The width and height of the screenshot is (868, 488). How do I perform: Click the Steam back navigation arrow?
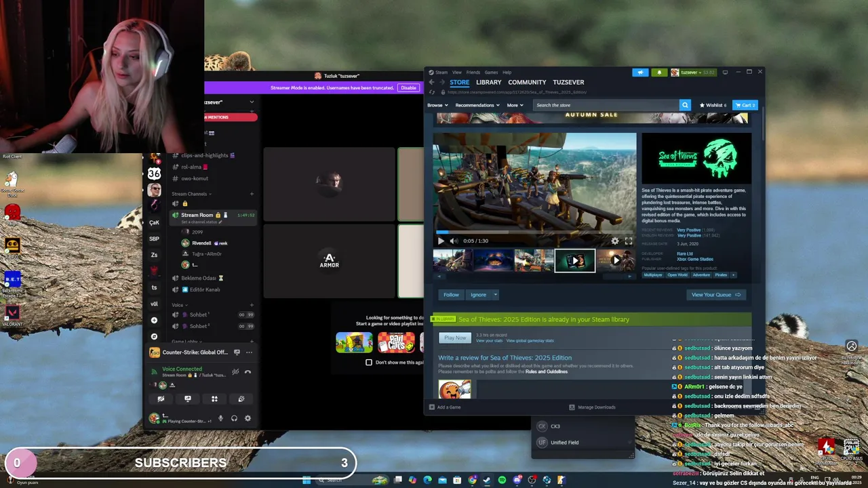pos(431,83)
